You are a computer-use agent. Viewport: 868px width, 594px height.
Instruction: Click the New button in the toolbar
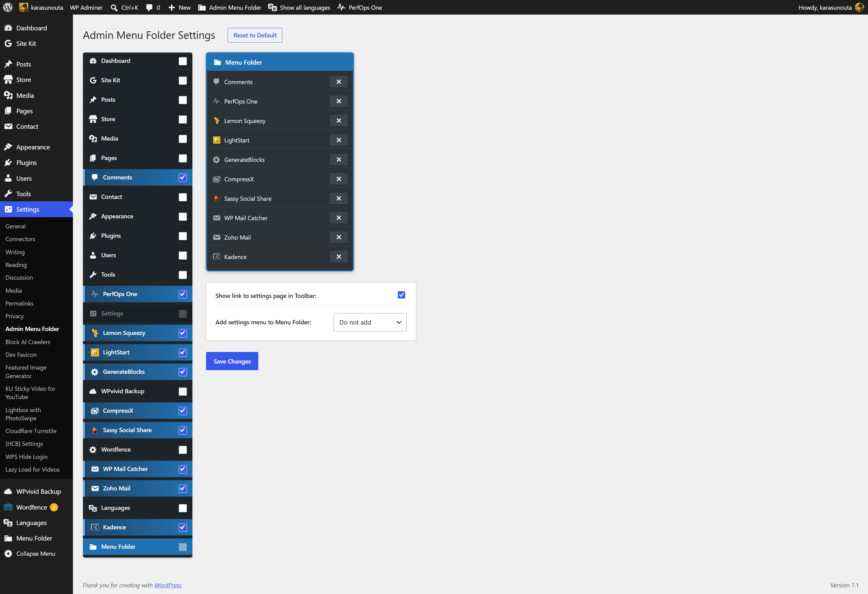[x=179, y=8]
